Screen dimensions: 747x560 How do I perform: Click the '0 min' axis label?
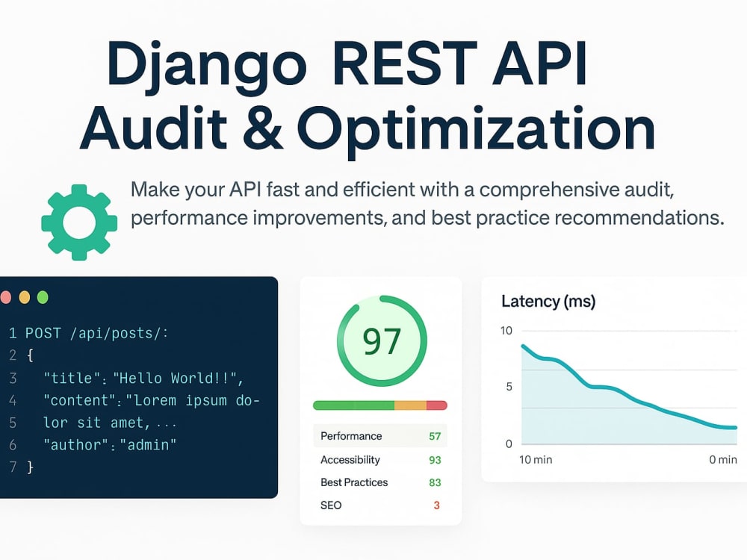[x=722, y=459]
